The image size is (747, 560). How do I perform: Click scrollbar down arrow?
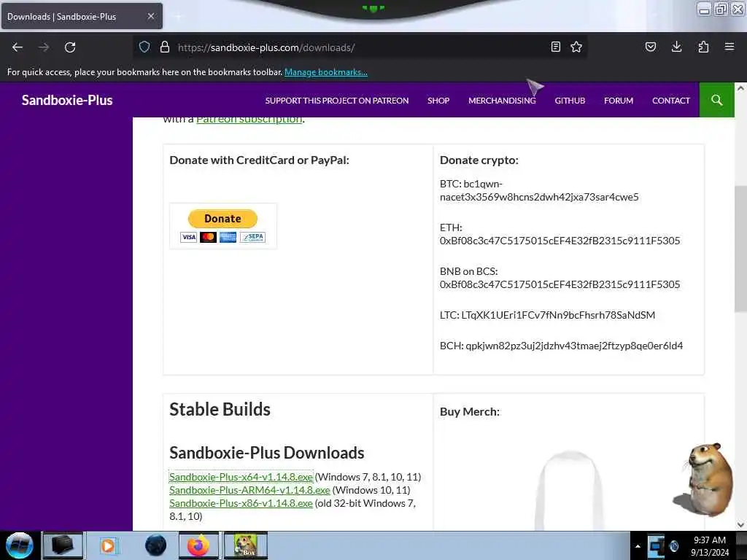740,525
